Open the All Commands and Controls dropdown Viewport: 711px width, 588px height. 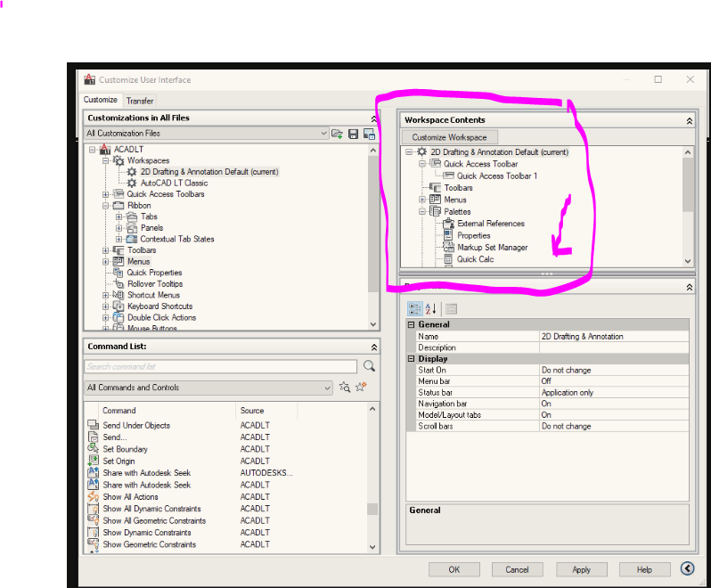pos(327,388)
